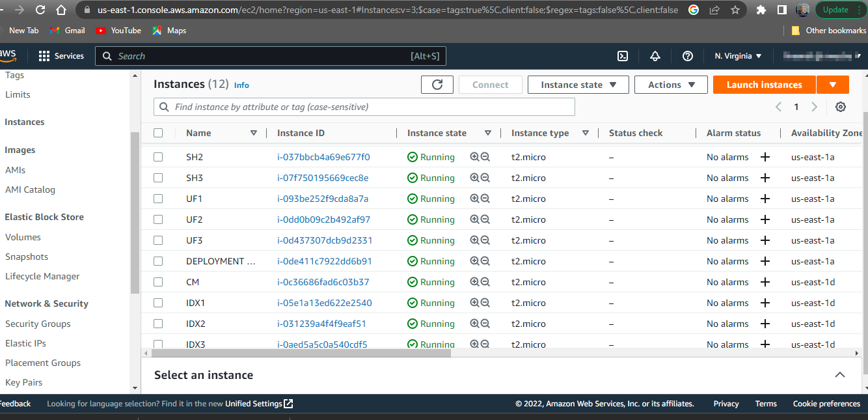The width and height of the screenshot is (868, 420).
Task: Check the IDX2 instance row
Action: pyautogui.click(x=158, y=324)
